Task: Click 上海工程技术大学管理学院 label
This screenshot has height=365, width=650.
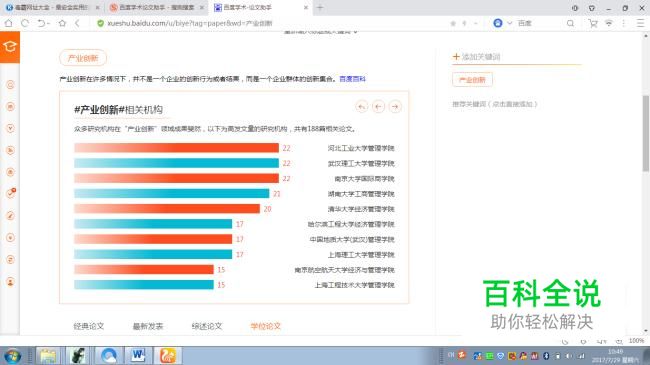Action: 354,285
